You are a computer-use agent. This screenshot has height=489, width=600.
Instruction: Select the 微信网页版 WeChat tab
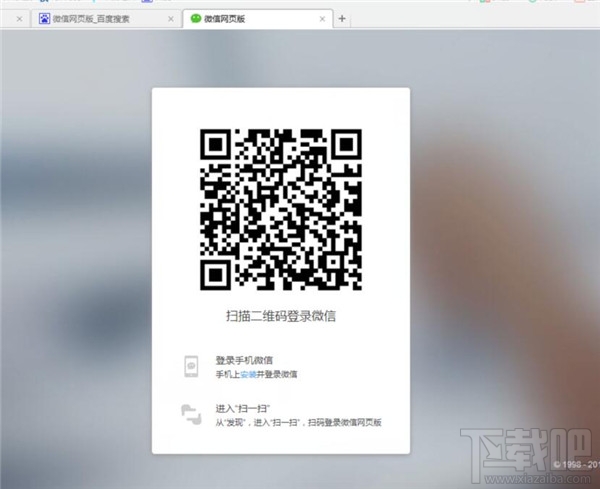257,18
